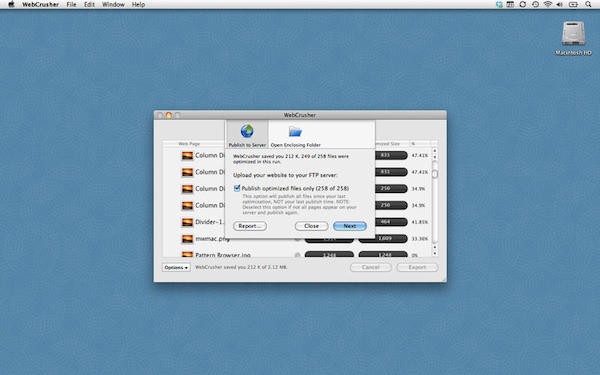This screenshot has height=375, width=600.
Task: Open the File menu
Action: tap(71, 5)
